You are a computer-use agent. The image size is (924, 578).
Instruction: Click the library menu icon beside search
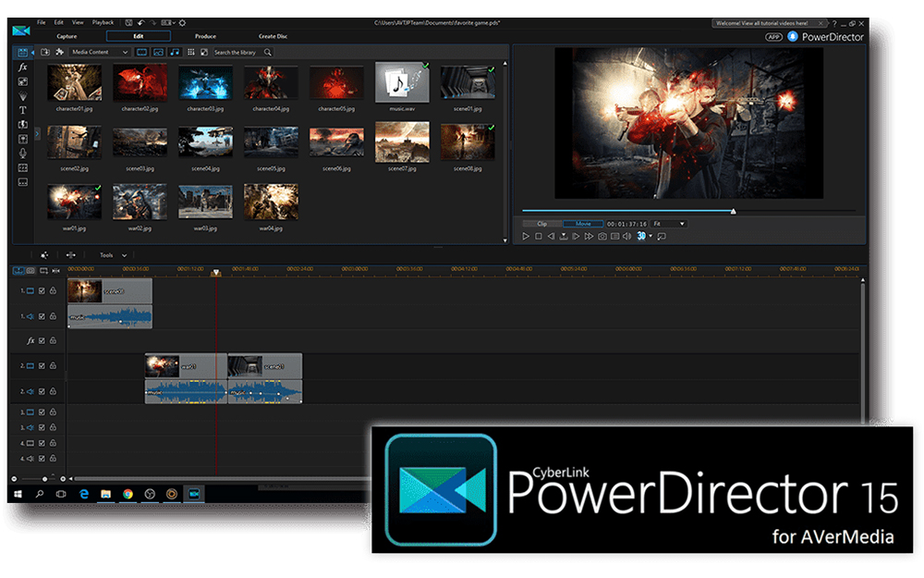pyautogui.click(x=204, y=52)
